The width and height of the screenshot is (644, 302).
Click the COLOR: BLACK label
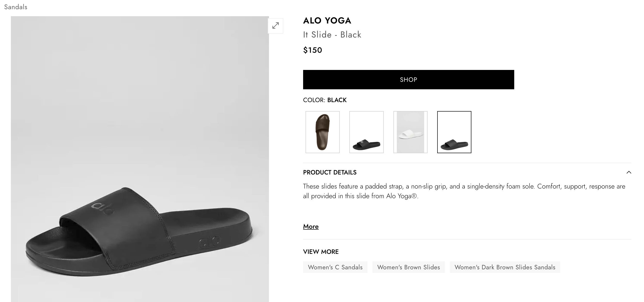tap(324, 100)
